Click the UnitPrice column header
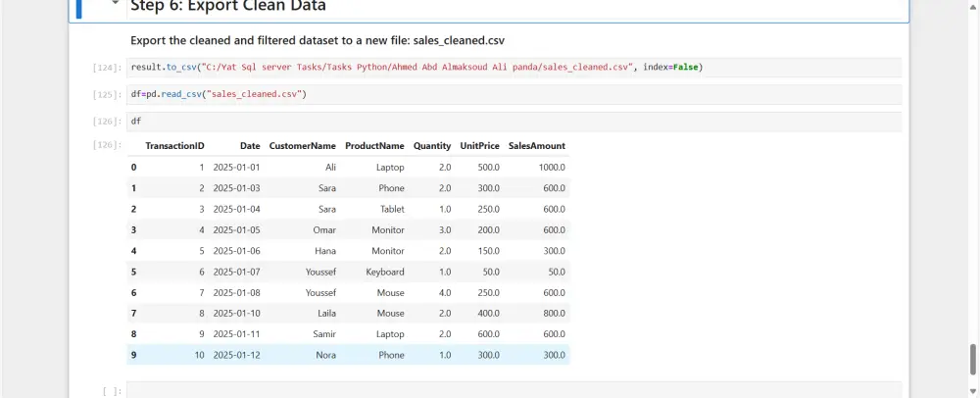This screenshot has height=398, width=980. (479, 146)
